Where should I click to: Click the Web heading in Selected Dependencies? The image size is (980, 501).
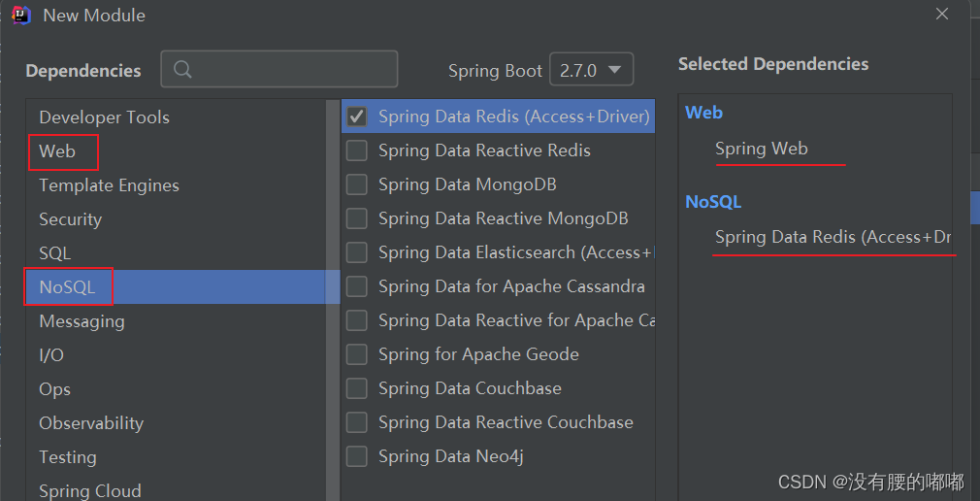703,113
